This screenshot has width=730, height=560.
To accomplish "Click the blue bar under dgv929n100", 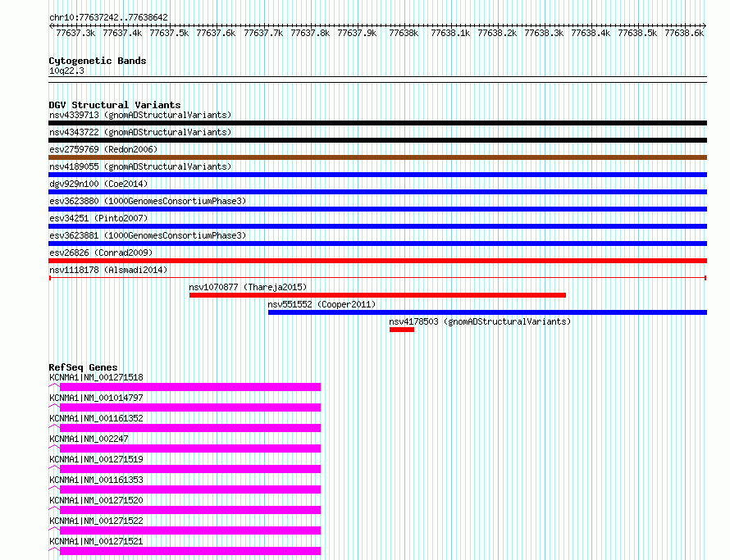I will pyautogui.click(x=377, y=192).
